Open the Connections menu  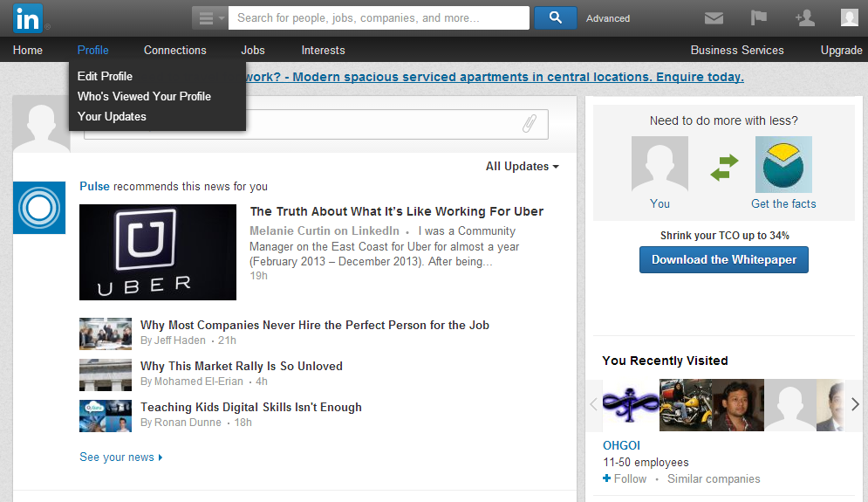tap(175, 50)
